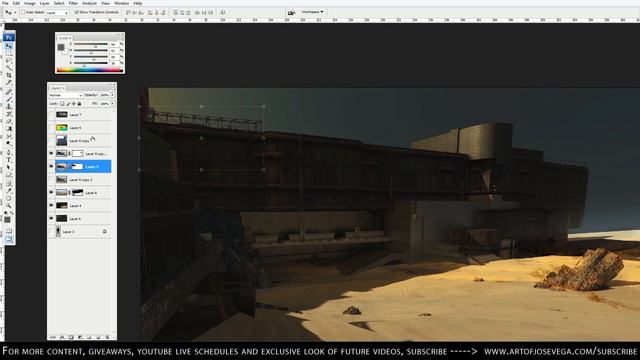Click toolbox foreground color swatch
This screenshot has height=360, width=640.
click(x=7, y=220)
